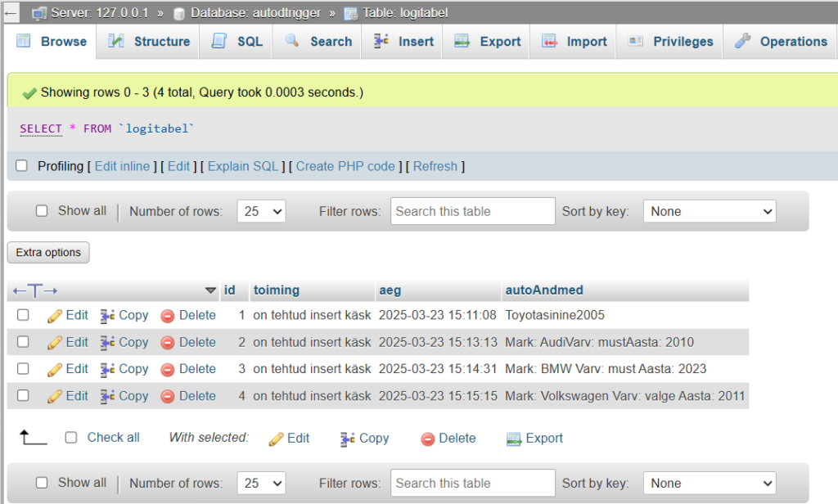This screenshot has width=838, height=504.
Task: Tick the bottom Show all checkbox
Action: 42,483
